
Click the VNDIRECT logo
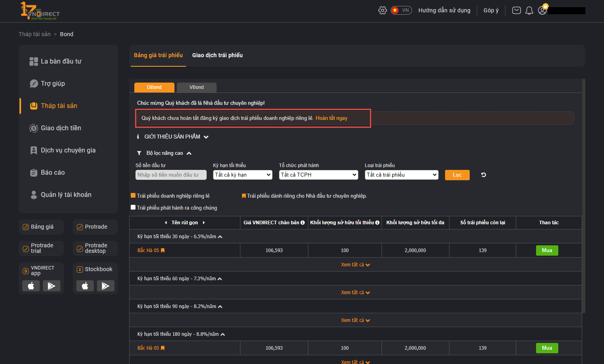coord(40,11)
